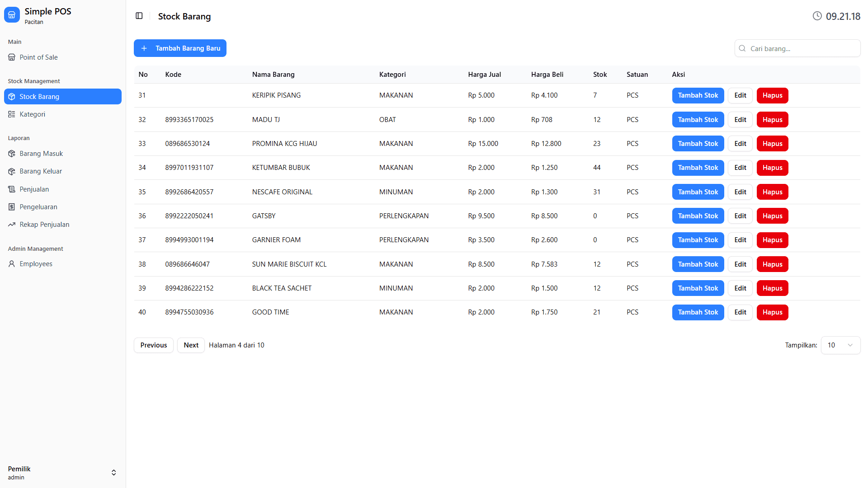
Task: Click the Penjualan receipt icon
Action: point(12,189)
